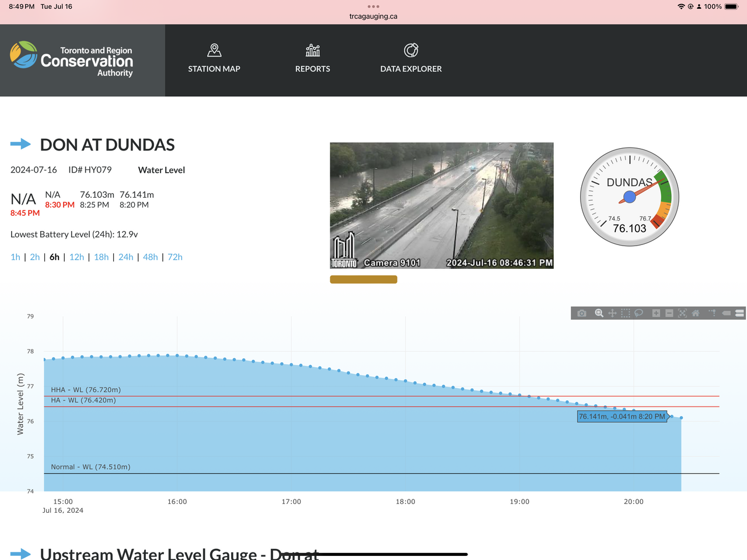Screen dimensions: 747x560
Task: Reset axes with the home icon
Action: click(x=696, y=313)
